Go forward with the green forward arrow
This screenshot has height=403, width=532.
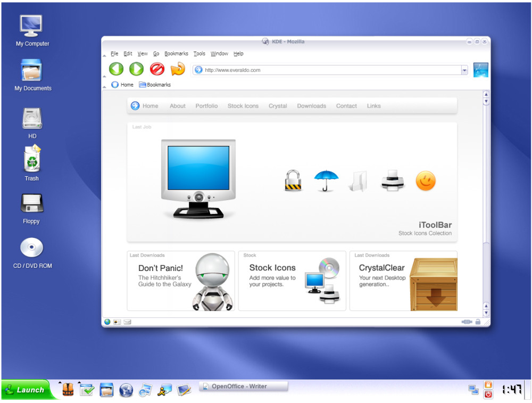pos(136,69)
